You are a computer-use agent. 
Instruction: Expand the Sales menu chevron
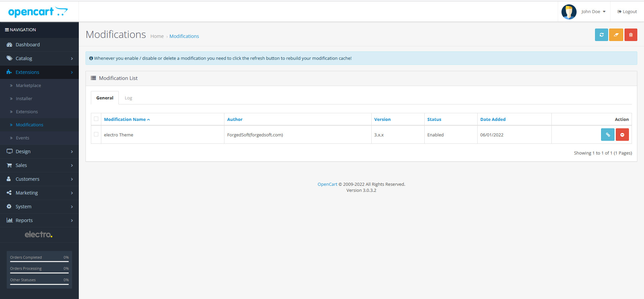tap(72, 165)
